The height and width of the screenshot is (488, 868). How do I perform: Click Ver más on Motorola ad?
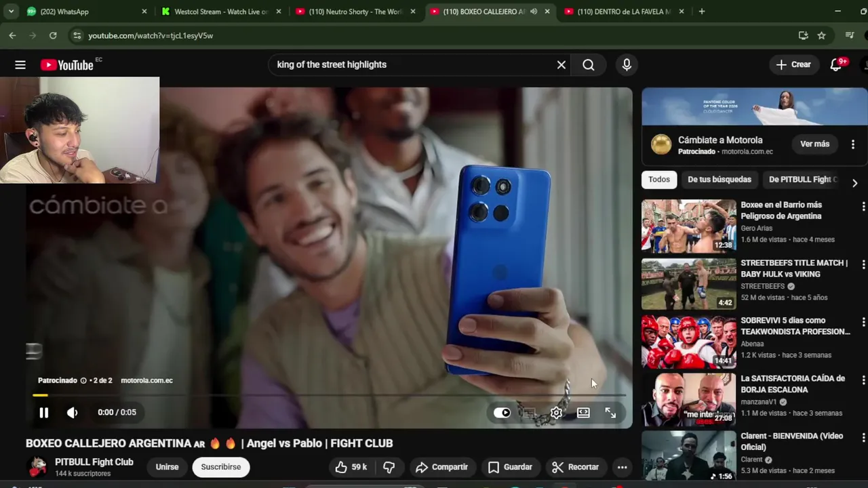(x=814, y=144)
